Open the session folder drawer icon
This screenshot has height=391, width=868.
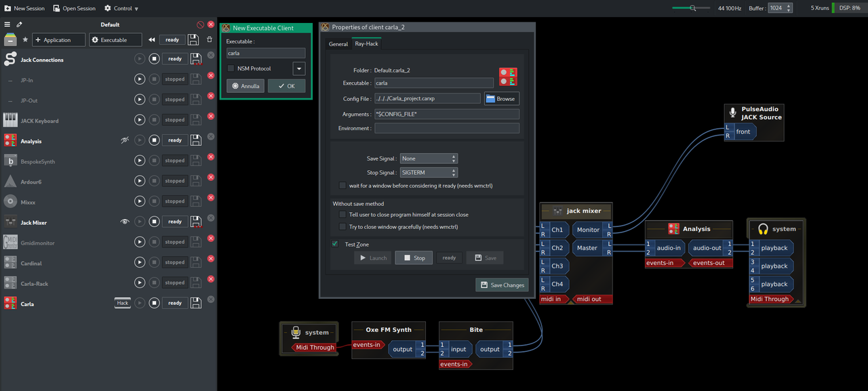click(x=11, y=40)
